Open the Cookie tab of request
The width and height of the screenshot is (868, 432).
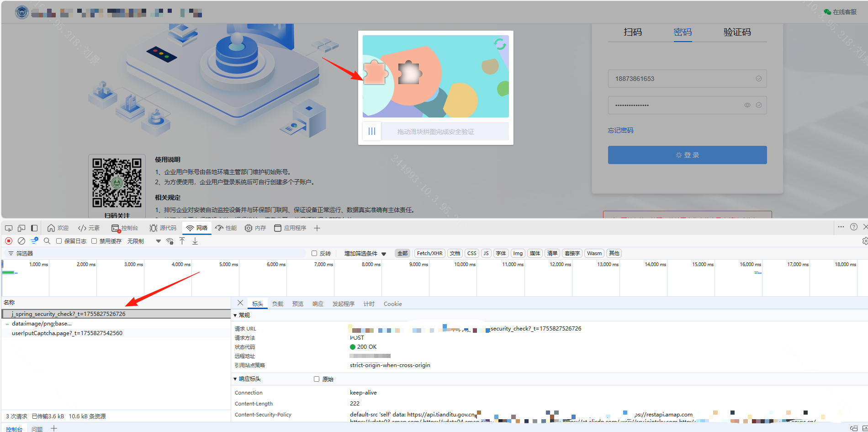tap(393, 304)
